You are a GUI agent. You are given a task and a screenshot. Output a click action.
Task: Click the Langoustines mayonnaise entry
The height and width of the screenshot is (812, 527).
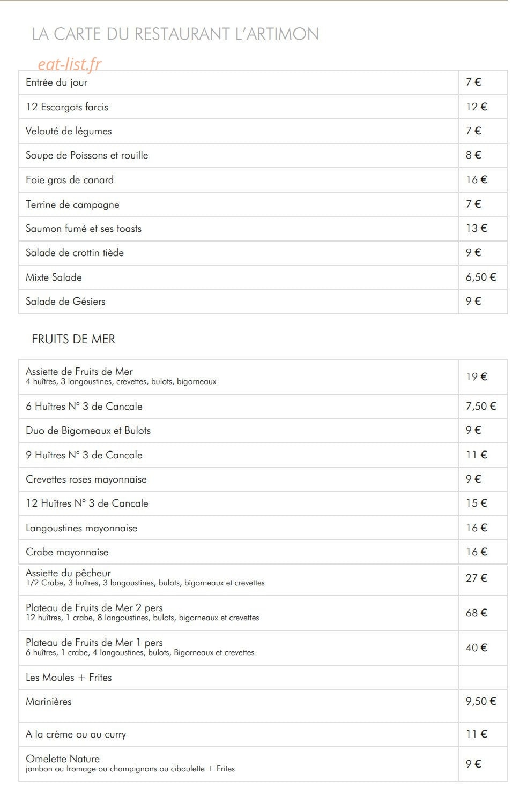click(x=81, y=528)
